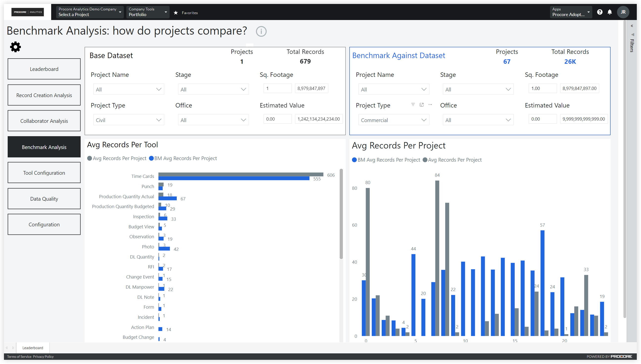Click the Photo row label
641x364 pixels.
[x=148, y=247]
